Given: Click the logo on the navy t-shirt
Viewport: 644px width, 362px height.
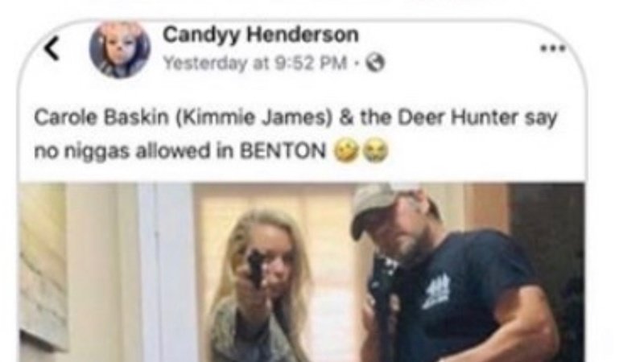Looking at the screenshot, I should 436,291.
